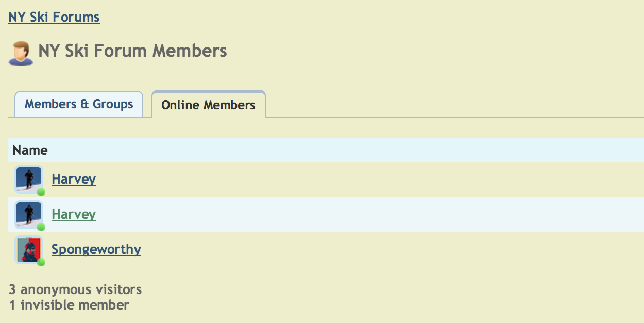Click the avatar in the first Harvey row
Image resolution: width=644 pixels, height=323 pixels.
point(28,179)
